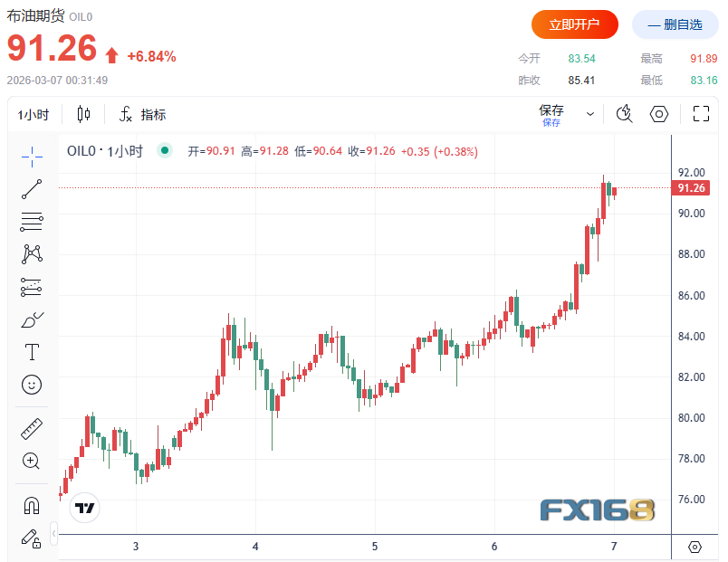The image size is (728, 562).
Task: Select the brush drawing tool
Action: 32,319
